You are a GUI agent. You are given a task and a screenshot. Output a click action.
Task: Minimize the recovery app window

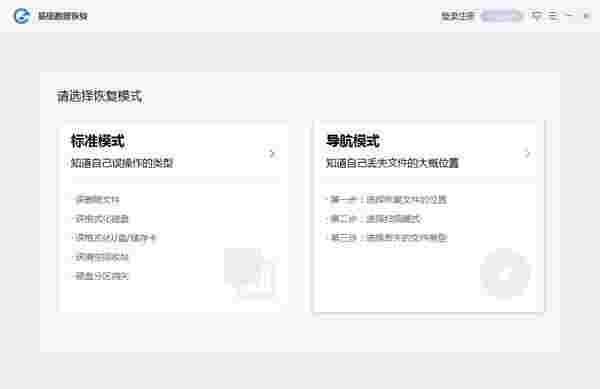[570, 16]
